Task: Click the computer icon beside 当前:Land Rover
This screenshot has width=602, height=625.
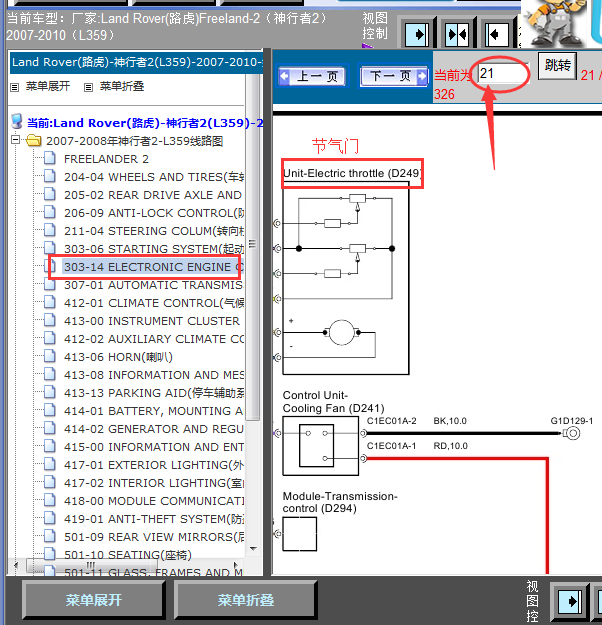Action: 16,121
